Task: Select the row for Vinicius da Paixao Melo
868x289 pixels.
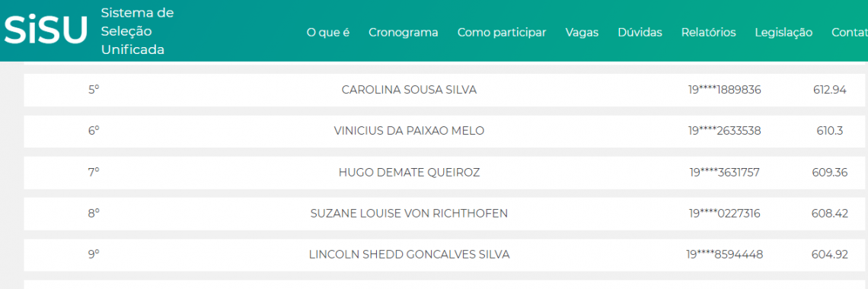Action: 443,132
